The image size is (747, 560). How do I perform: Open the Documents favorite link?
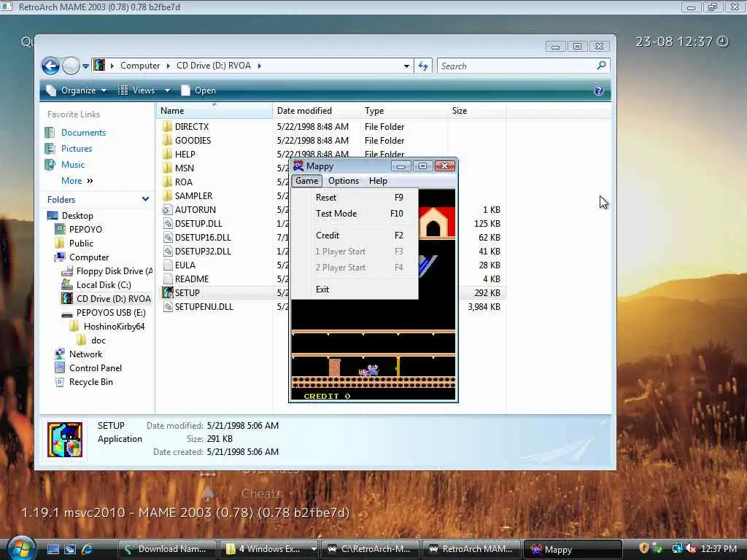click(x=83, y=133)
